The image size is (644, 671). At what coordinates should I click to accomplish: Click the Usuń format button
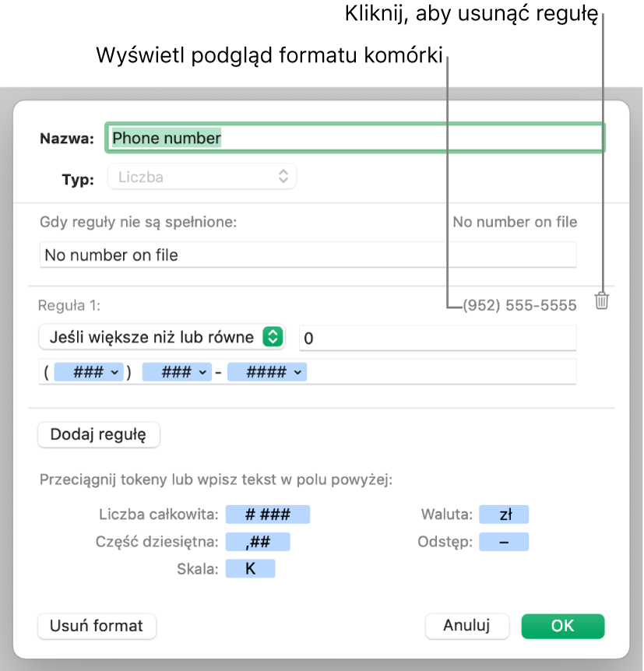(97, 626)
